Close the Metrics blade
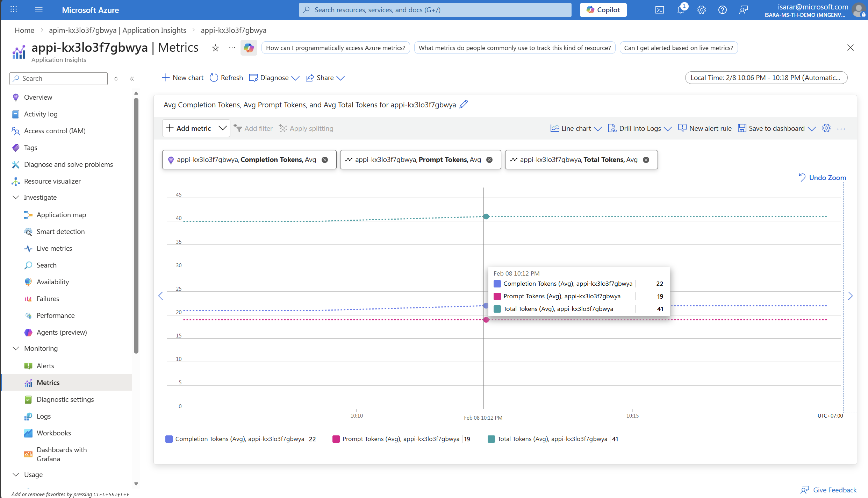Screen dimensions: 868x498 (850, 48)
